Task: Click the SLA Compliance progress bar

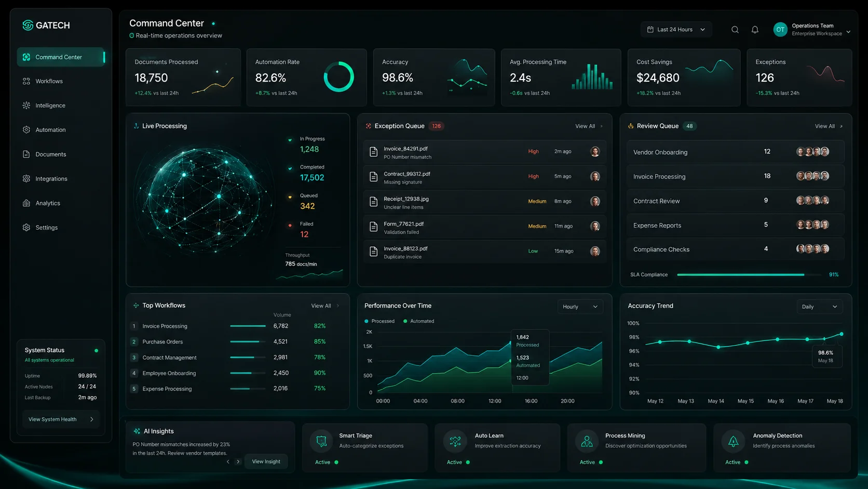Action: [749, 274]
